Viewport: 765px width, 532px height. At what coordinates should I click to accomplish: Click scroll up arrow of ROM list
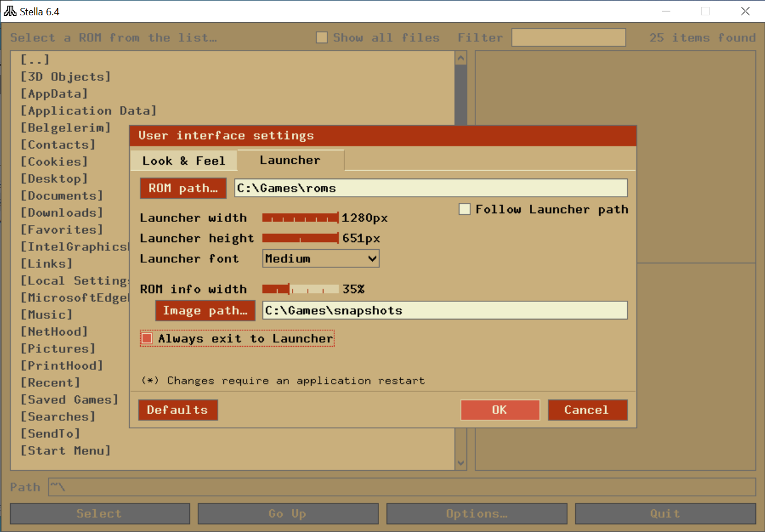coord(461,58)
